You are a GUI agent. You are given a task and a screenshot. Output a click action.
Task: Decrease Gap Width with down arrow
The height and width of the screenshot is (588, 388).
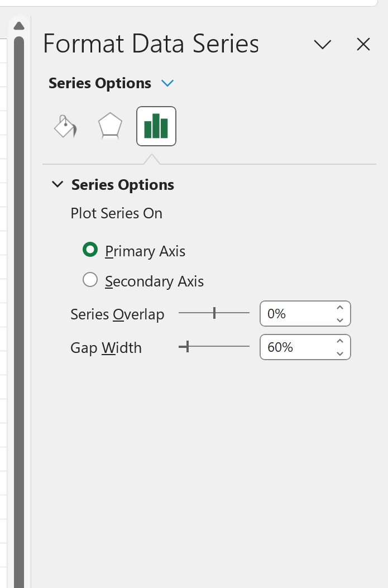coord(340,353)
